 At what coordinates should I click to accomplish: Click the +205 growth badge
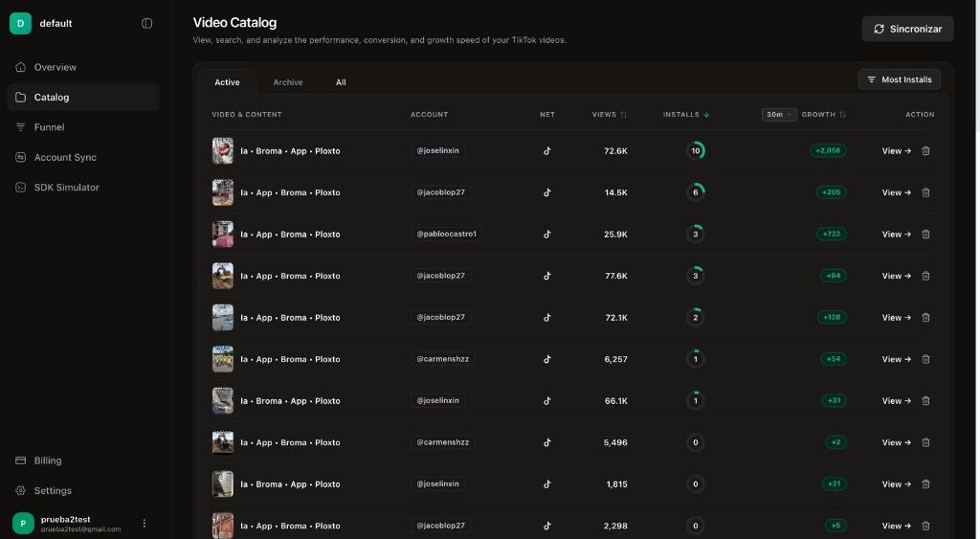tap(832, 192)
